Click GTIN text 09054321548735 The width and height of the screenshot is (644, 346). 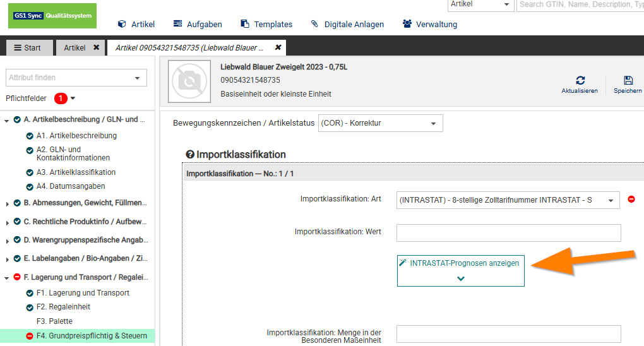click(x=250, y=80)
